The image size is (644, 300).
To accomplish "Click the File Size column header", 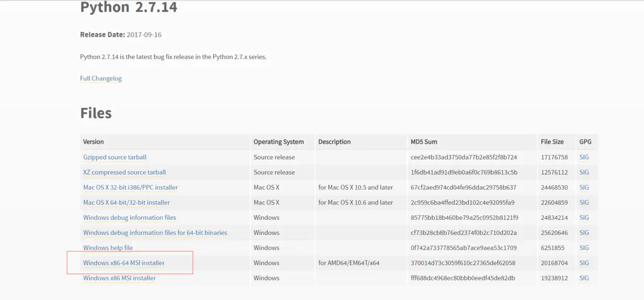I will tap(552, 141).
